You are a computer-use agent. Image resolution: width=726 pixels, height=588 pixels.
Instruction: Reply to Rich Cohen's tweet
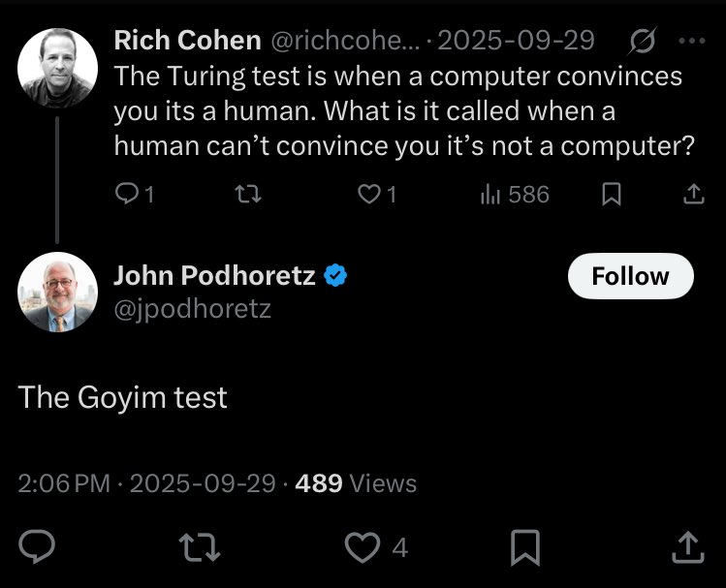pos(128,195)
